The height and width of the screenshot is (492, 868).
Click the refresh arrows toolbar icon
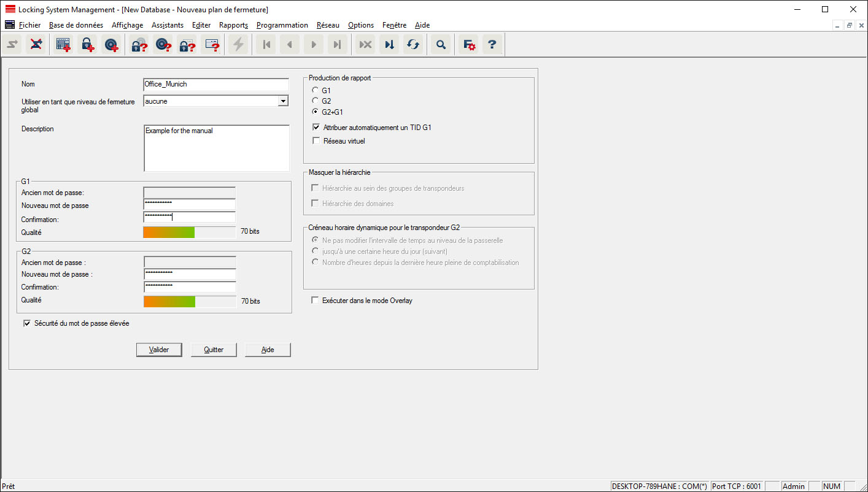[x=413, y=45]
